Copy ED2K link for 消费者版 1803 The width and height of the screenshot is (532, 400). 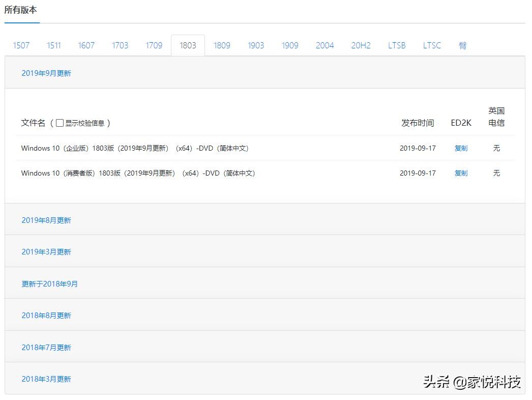tap(461, 173)
